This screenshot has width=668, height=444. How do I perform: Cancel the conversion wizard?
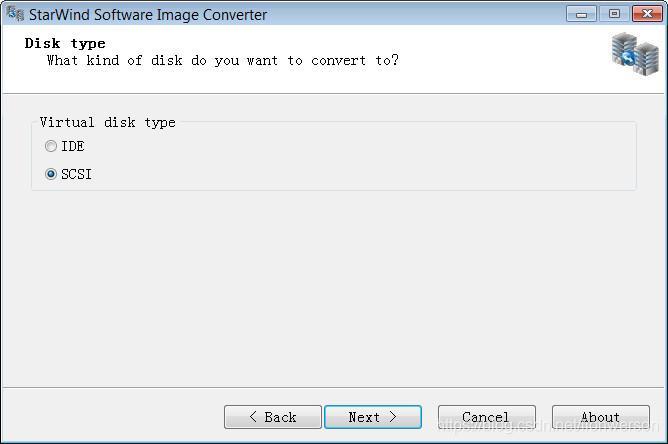(x=487, y=417)
